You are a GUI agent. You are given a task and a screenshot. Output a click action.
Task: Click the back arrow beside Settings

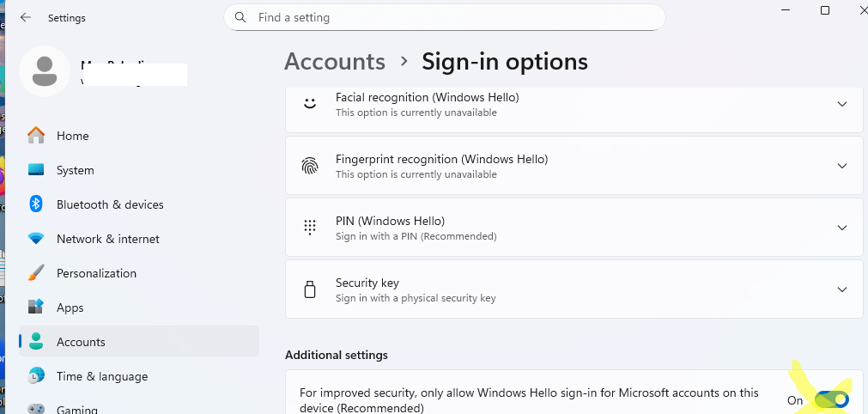point(26,18)
